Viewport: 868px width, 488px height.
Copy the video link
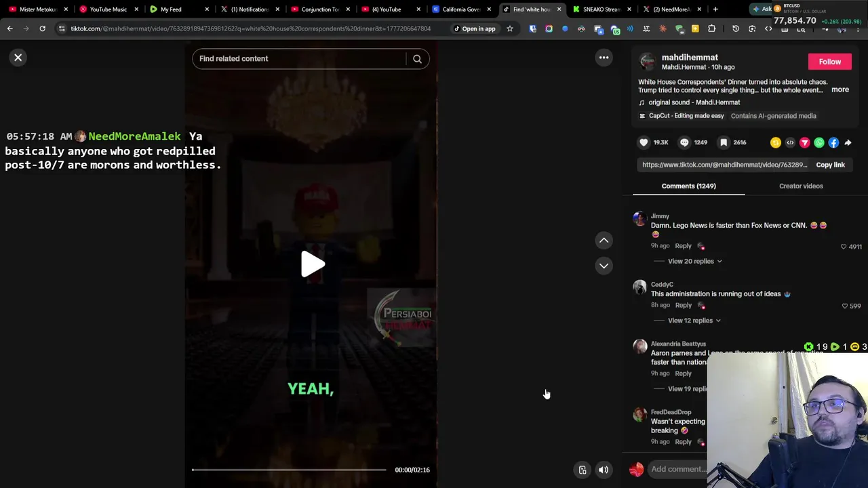tap(830, 165)
